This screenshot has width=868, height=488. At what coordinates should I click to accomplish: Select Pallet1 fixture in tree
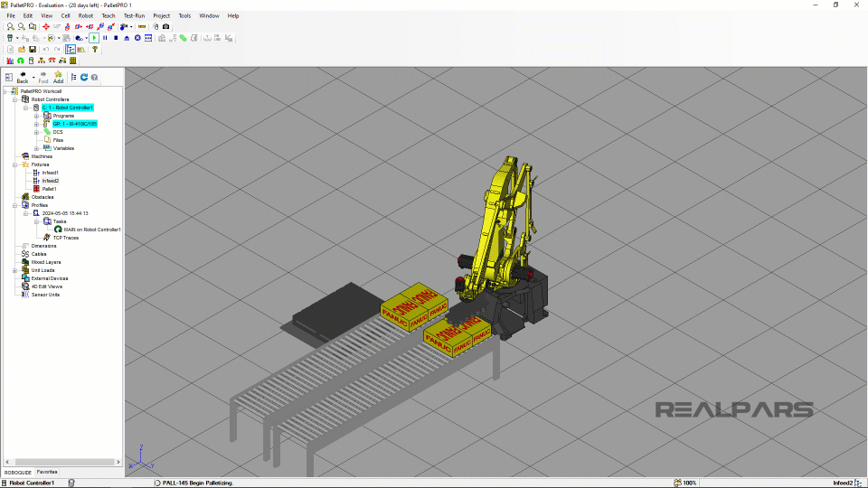point(49,189)
